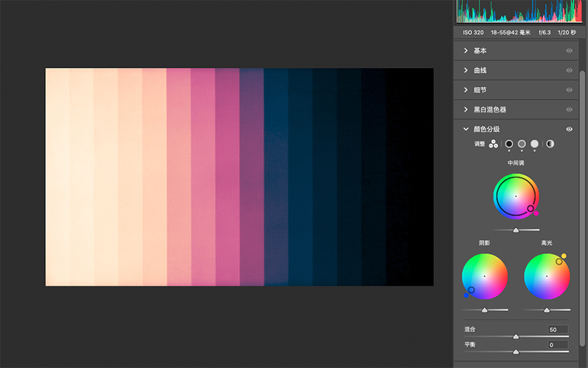Viewport: 588px width, 368px height.
Task: Open the global color grading icon
Action: click(x=550, y=144)
